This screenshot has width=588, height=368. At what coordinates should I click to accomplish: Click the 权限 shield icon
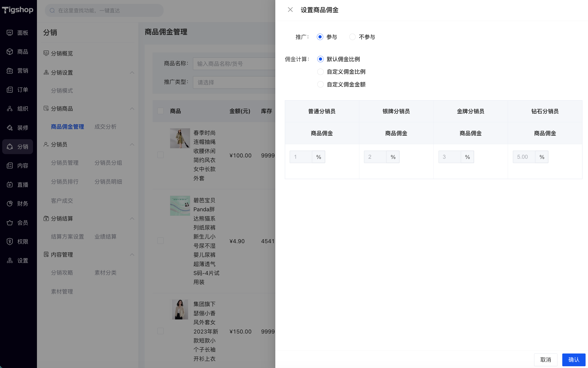[x=10, y=241]
